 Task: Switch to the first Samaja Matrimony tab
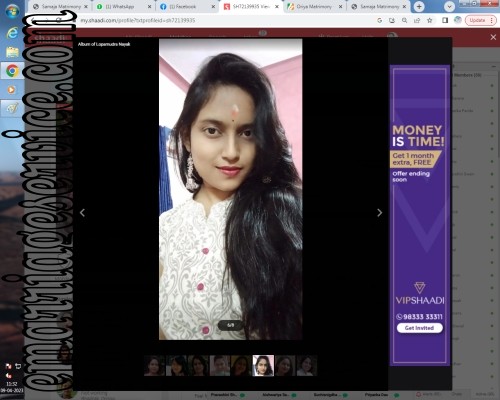point(60,7)
